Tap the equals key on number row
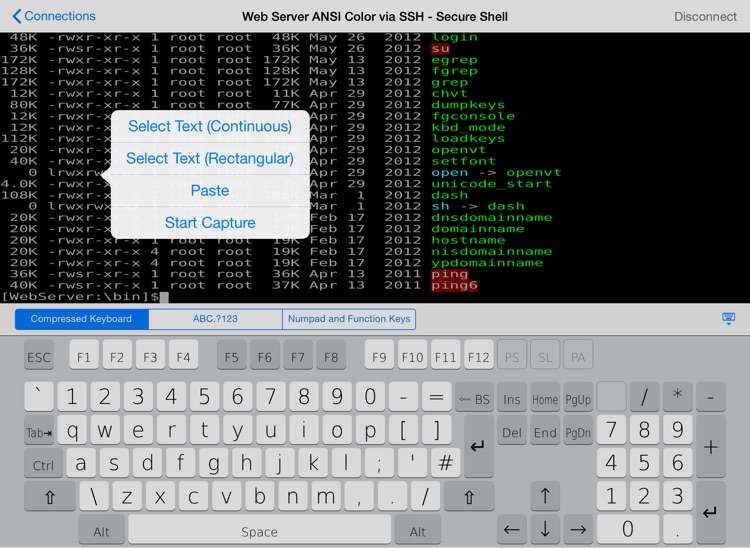 pyautogui.click(x=436, y=396)
